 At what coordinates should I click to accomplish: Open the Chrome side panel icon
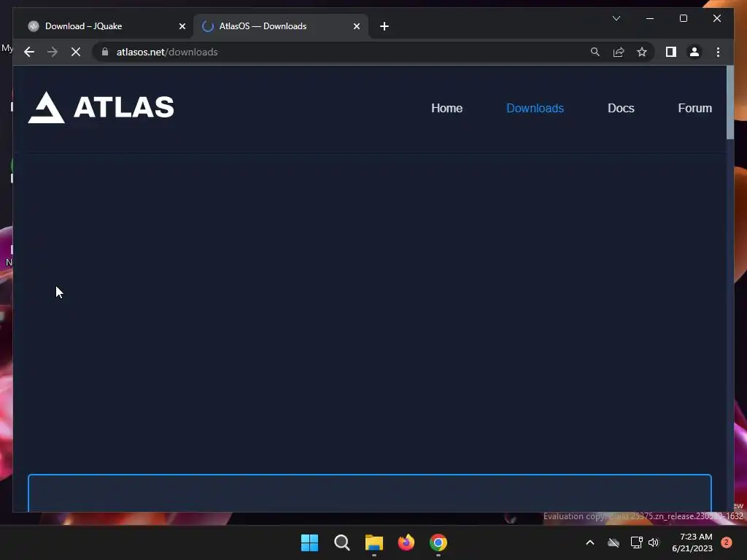(671, 52)
